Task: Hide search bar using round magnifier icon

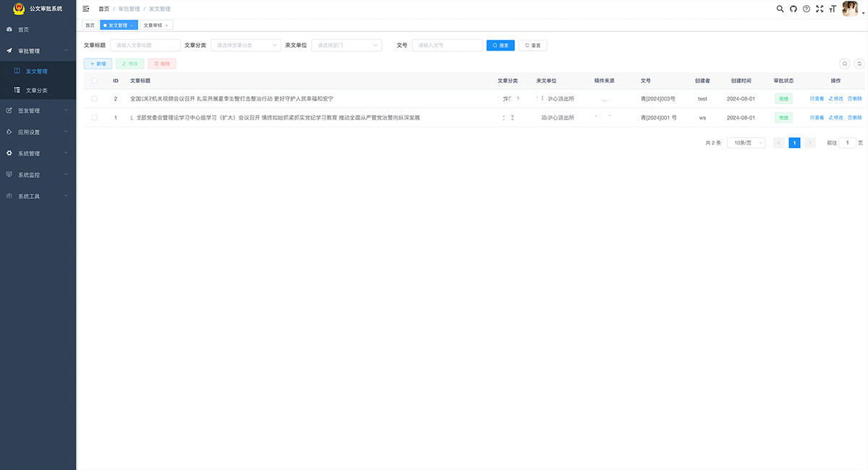Action: pyautogui.click(x=844, y=64)
